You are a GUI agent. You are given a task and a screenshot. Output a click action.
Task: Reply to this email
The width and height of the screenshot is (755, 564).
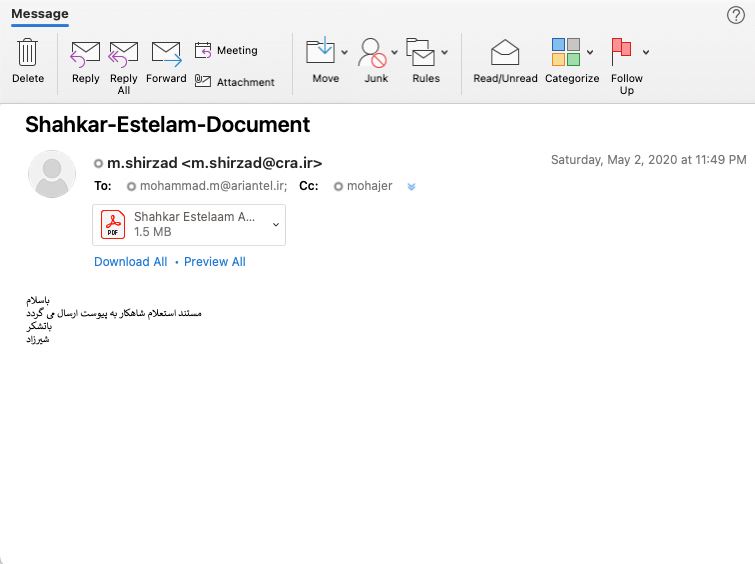(x=85, y=54)
